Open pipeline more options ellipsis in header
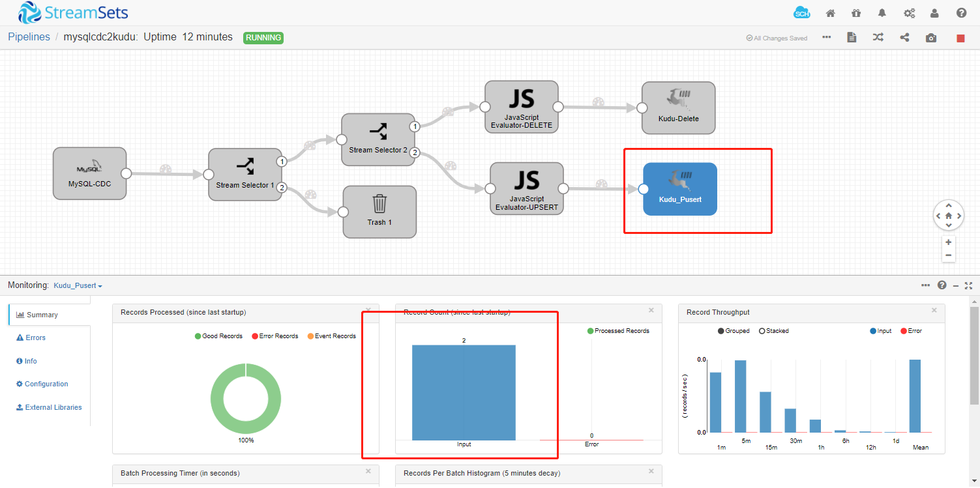The width and height of the screenshot is (980, 488). tap(826, 37)
